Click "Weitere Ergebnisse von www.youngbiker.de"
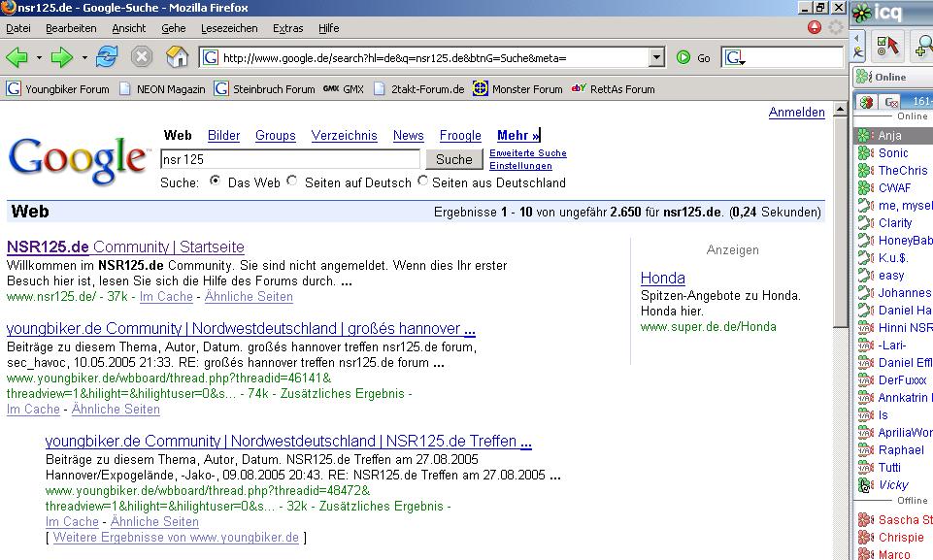 tap(176, 537)
